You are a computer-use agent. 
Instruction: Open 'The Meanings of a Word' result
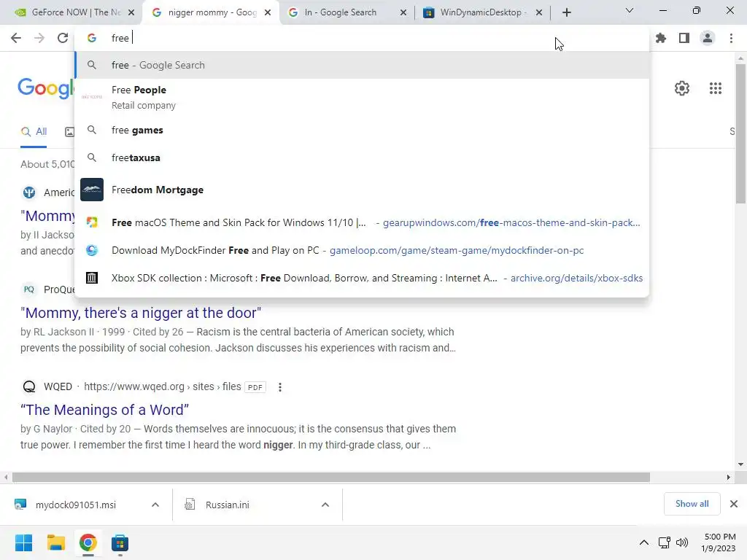coord(105,410)
